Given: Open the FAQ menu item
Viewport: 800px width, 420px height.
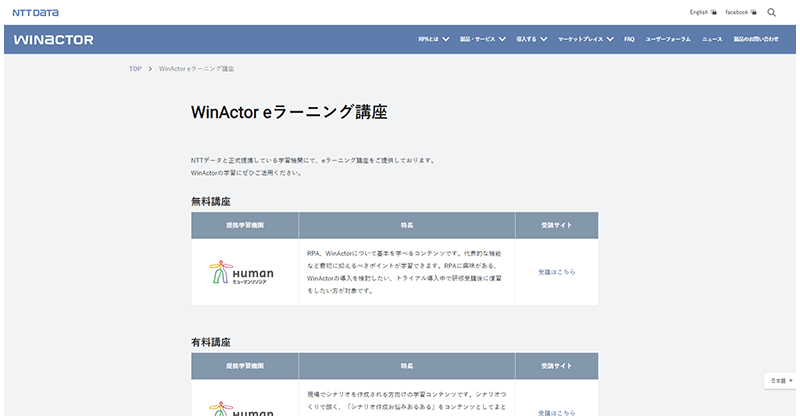Looking at the screenshot, I should pos(629,39).
